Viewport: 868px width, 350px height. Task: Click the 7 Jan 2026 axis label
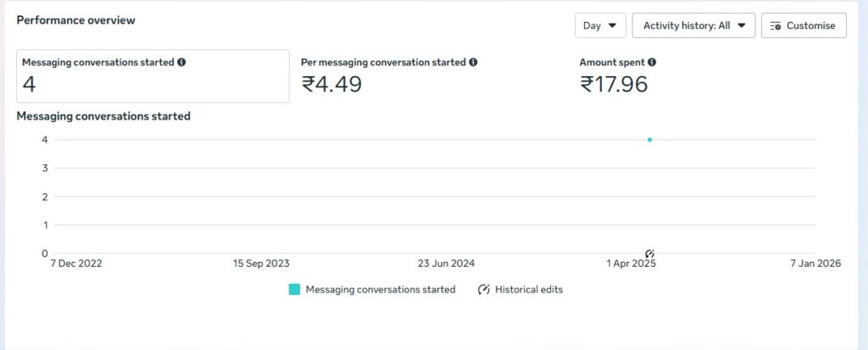tap(814, 264)
